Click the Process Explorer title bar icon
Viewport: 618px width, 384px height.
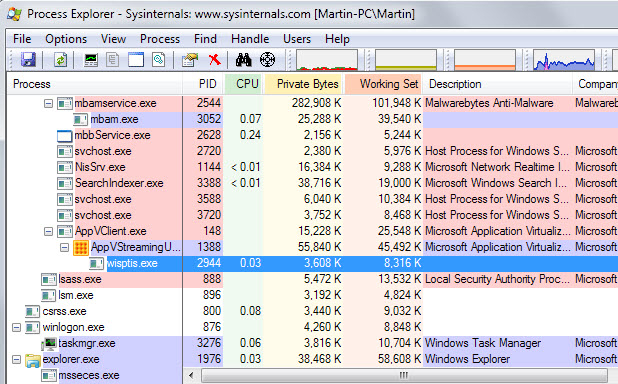[x=15, y=14]
